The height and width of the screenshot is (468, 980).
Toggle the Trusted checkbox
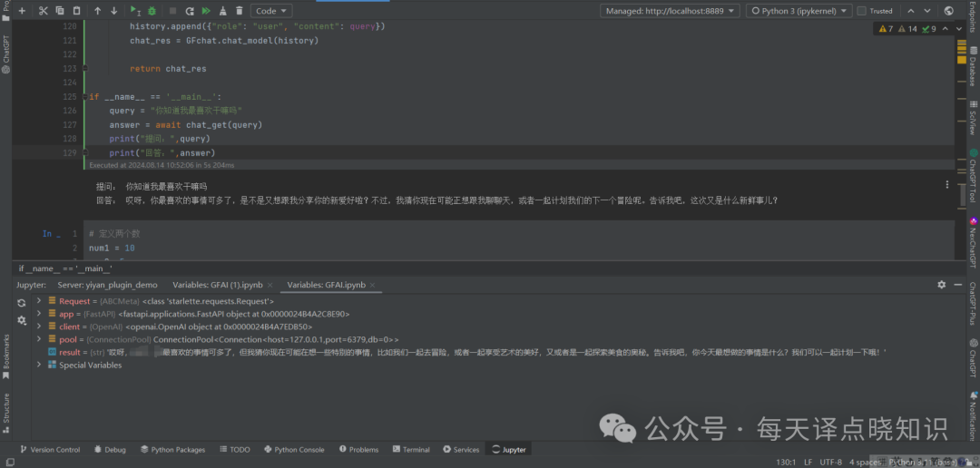pyautogui.click(x=862, y=11)
